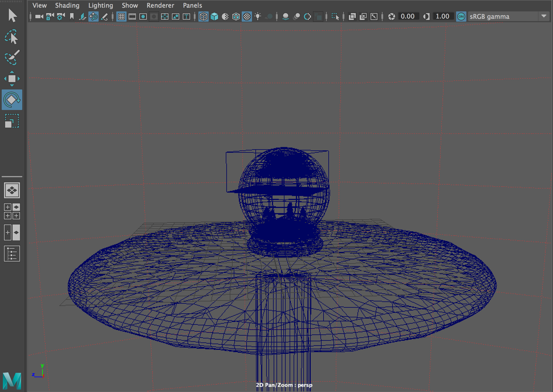Image resolution: width=553 pixels, height=392 pixels.
Task: Toggle View Transform ON button
Action: [x=461, y=17]
